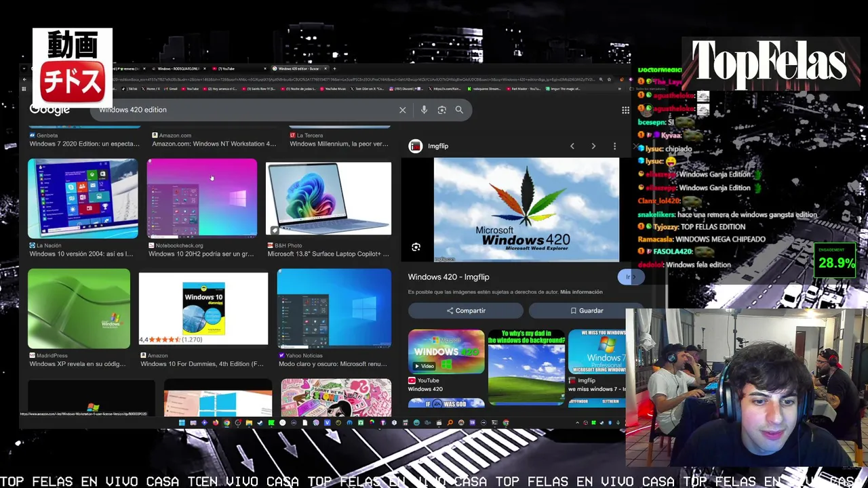The width and height of the screenshot is (868, 488).
Task: Click Ramacasla chat message WINDOWS MEGA CHIPEADO
Action: 702,239
